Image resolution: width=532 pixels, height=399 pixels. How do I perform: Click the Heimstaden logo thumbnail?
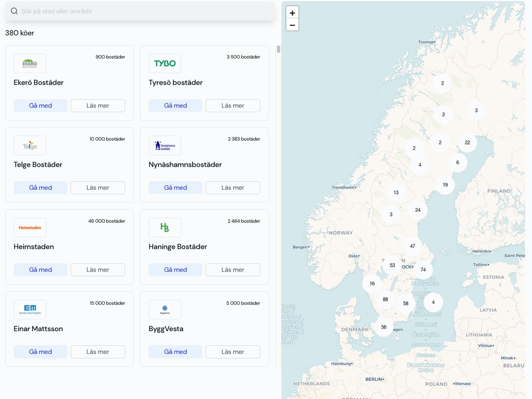click(30, 228)
